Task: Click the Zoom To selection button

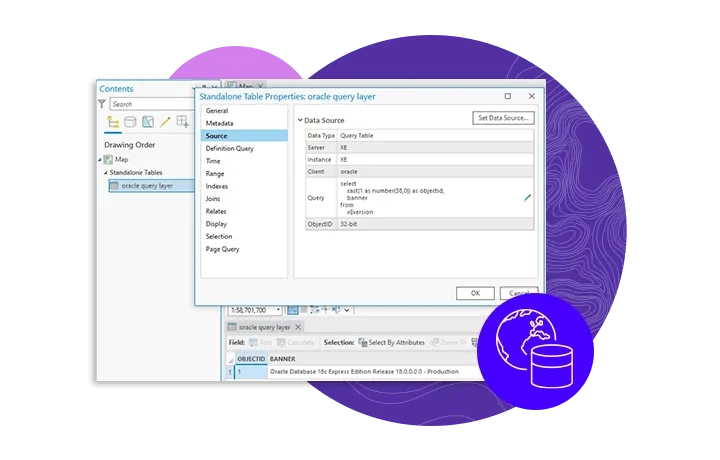Action: 448,342
